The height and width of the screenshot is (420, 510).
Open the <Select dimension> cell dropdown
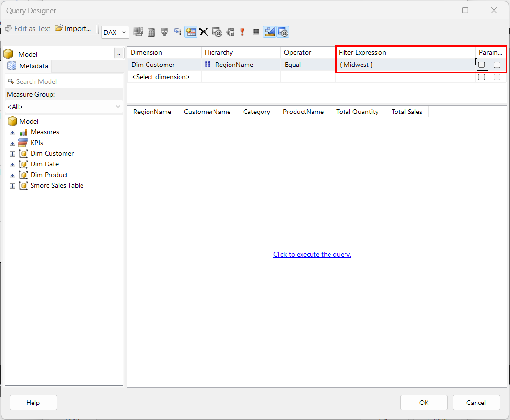(x=164, y=77)
